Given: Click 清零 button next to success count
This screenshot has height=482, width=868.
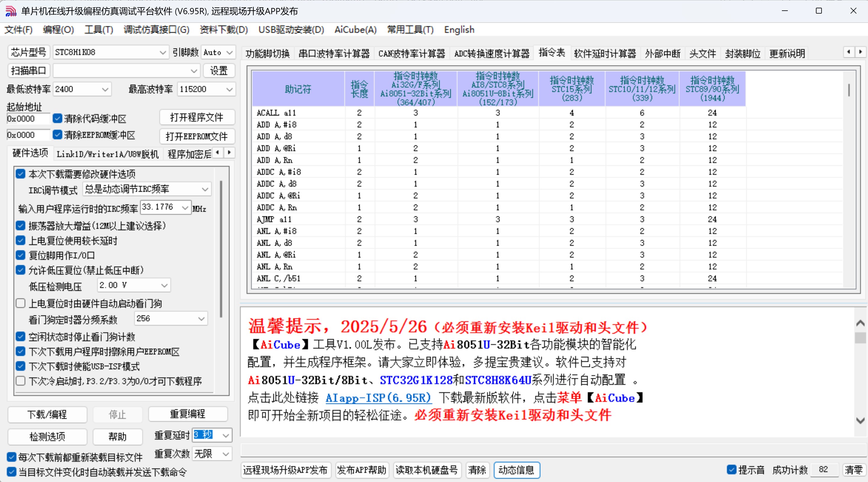Looking at the screenshot, I should [853, 470].
